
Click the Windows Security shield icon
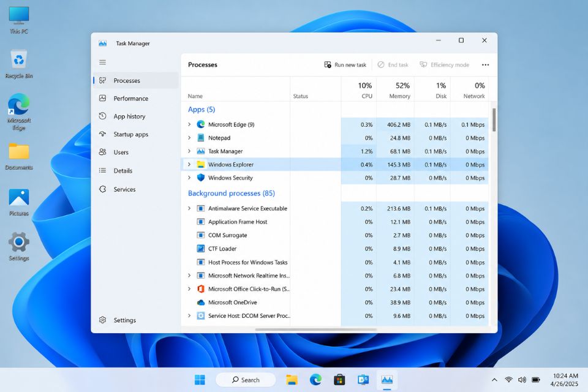click(201, 178)
